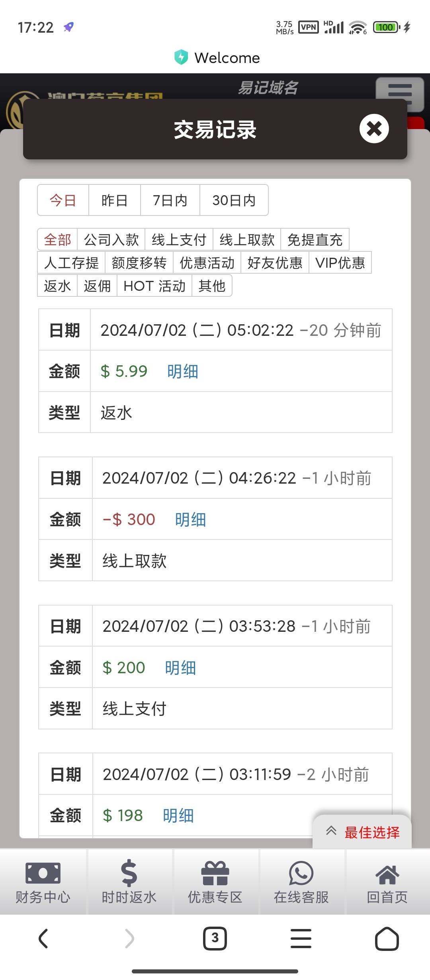The height and width of the screenshot is (980, 430).
Task: Filter records by 公司入款
Action: [x=111, y=240]
